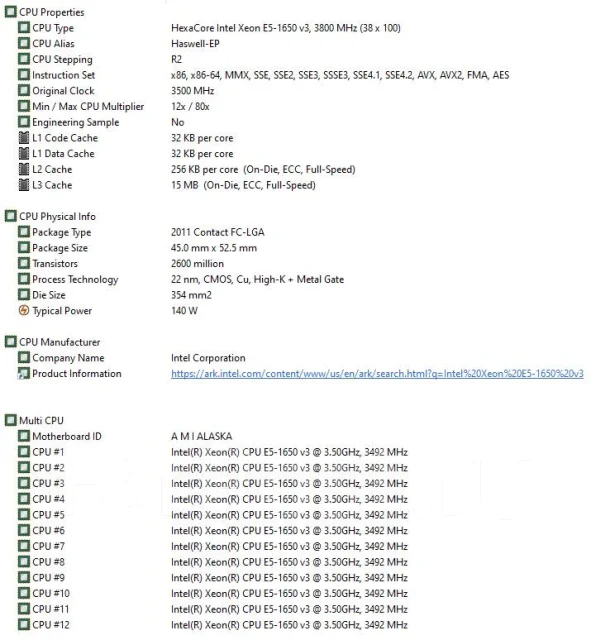Screen dimensions: 591x640
Task: Select the 2011 Contact FC-LGA value
Action: [218, 232]
